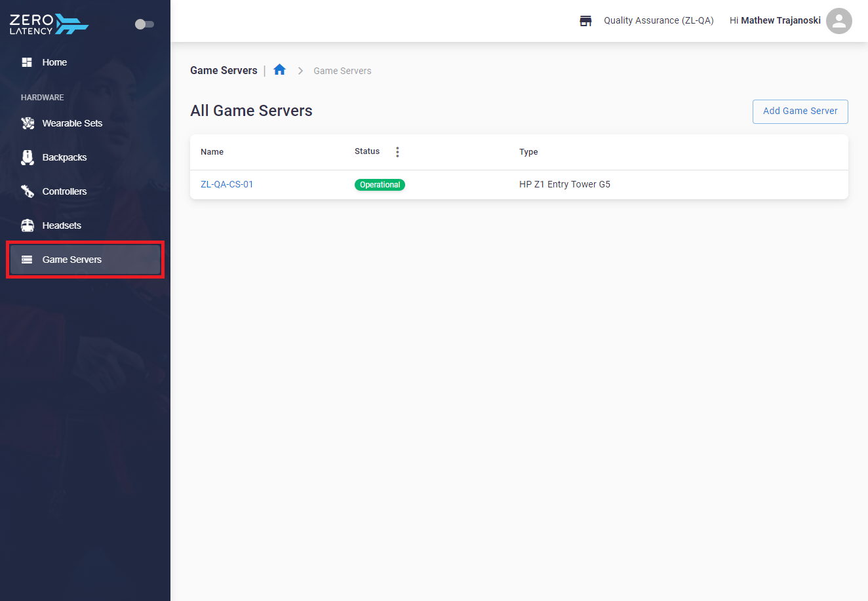868x601 pixels.
Task: Select Game Servers in the sidebar
Action: (85, 260)
